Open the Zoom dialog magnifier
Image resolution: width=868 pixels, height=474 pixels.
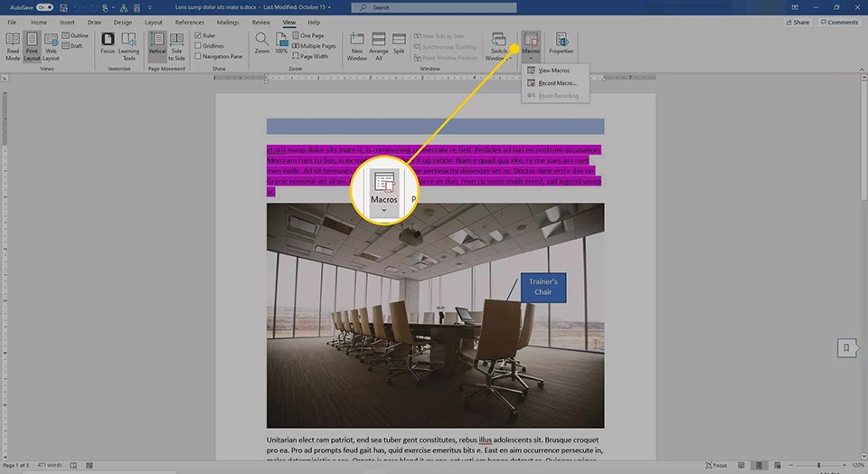pyautogui.click(x=262, y=43)
